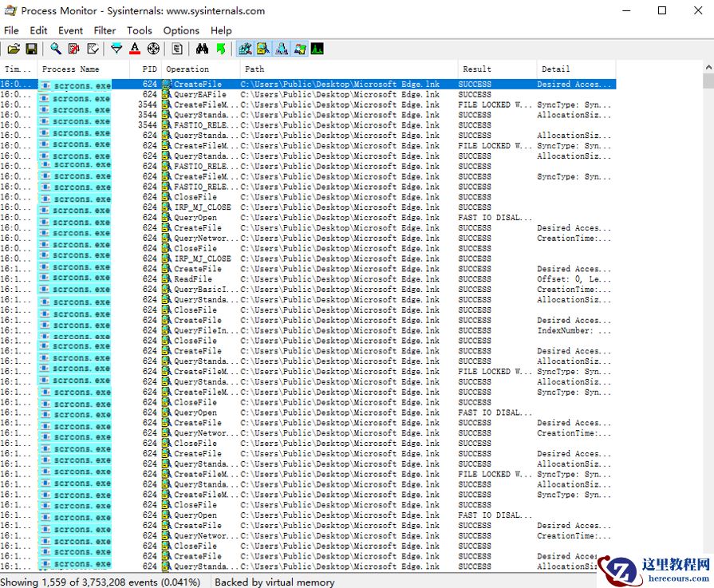Open the Options menu

[x=181, y=30]
